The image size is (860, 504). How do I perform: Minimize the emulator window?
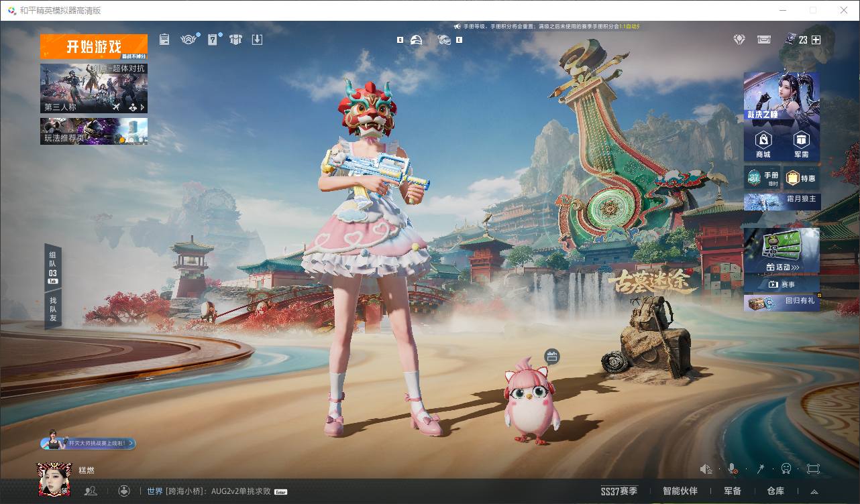click(x=783, y=10)
